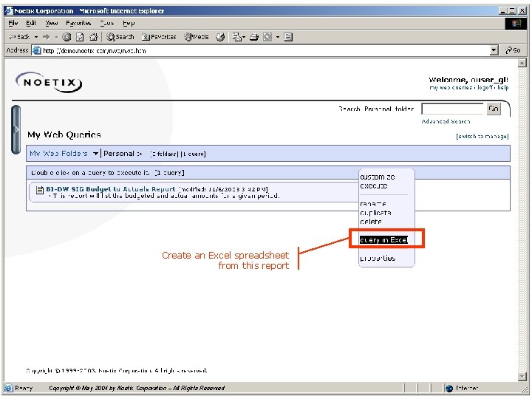Open the Advanced Search link
The width and height of the screenshot is (532, 399).
click(x=446, y=121)
